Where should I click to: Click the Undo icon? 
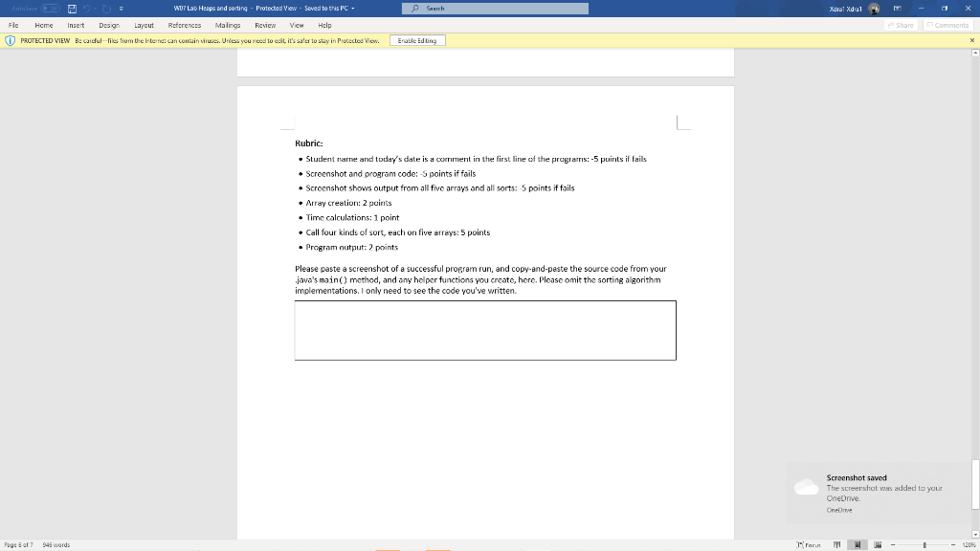click(x=88, y=8)
